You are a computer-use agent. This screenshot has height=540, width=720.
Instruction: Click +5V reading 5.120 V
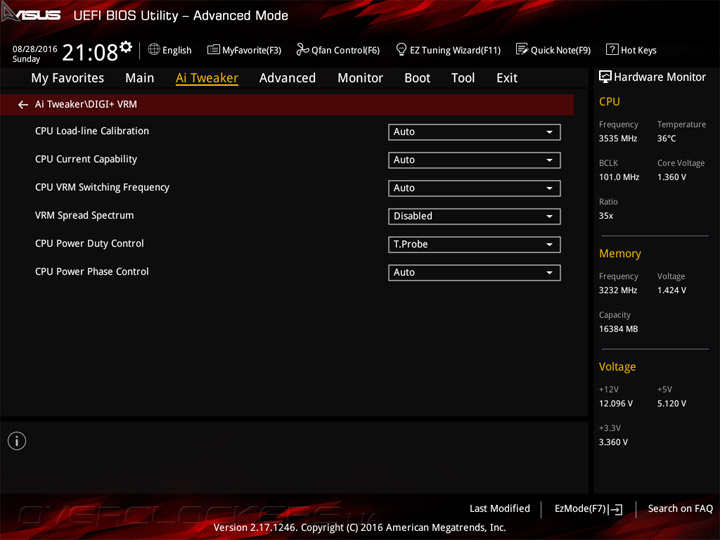point(671,404)
